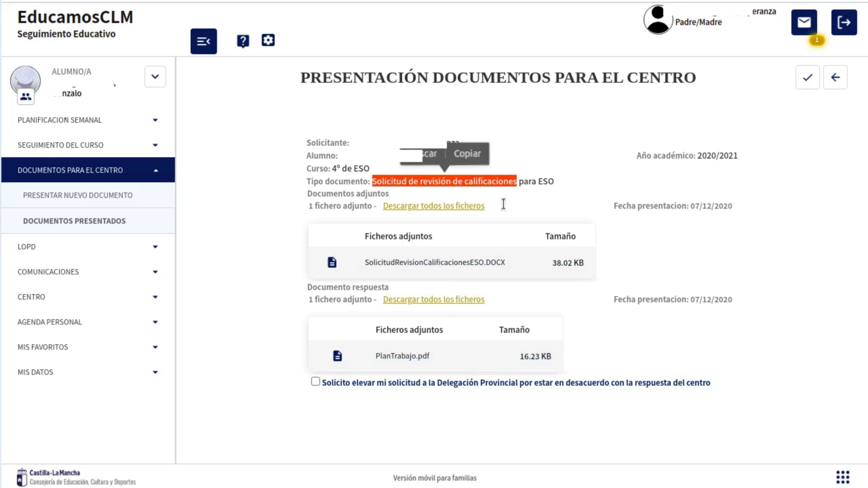Click the logout exit icon
This screenshot has height=488, width=868.
coord(844,22)
